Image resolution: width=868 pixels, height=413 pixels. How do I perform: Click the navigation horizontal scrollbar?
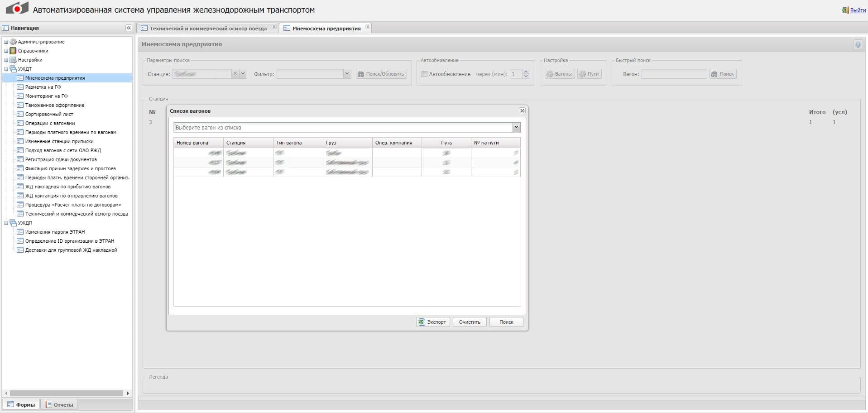(x=66, y=394)
